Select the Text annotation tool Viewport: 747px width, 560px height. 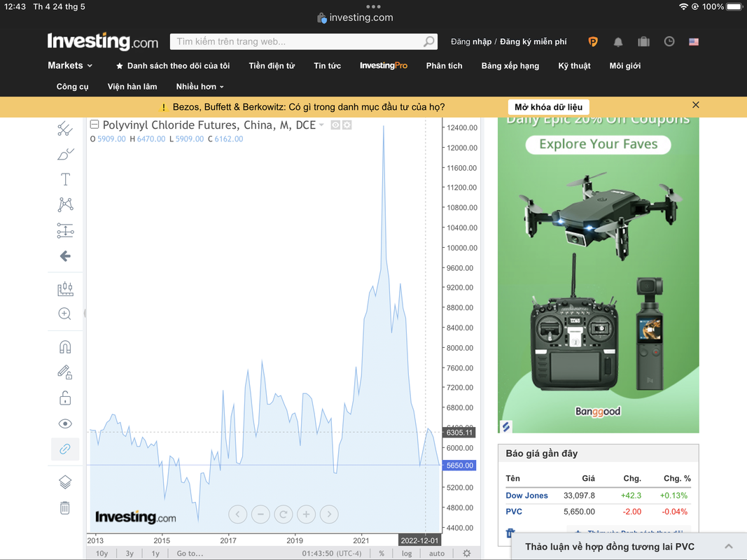(x=65, y=179)
